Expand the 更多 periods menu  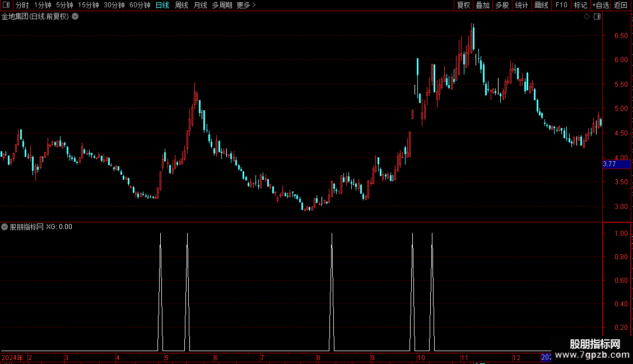tap(246, 5)
